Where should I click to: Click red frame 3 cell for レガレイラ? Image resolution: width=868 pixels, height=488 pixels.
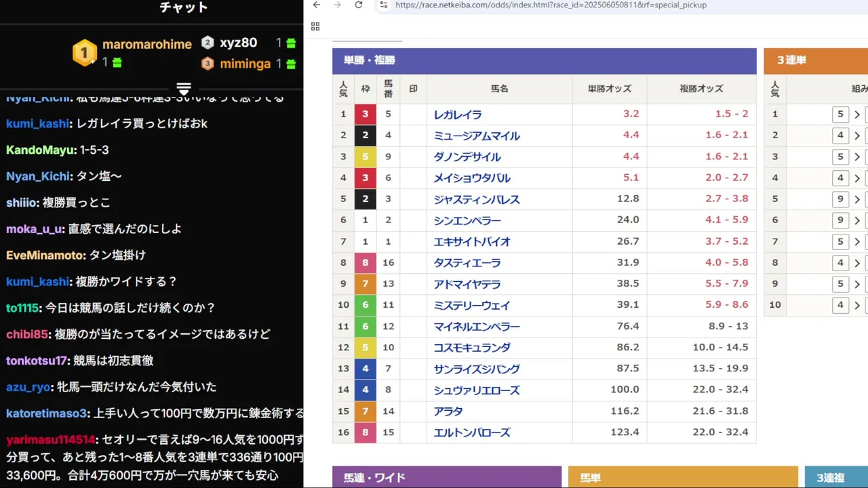pyautogui.click(x=365, y=114)
